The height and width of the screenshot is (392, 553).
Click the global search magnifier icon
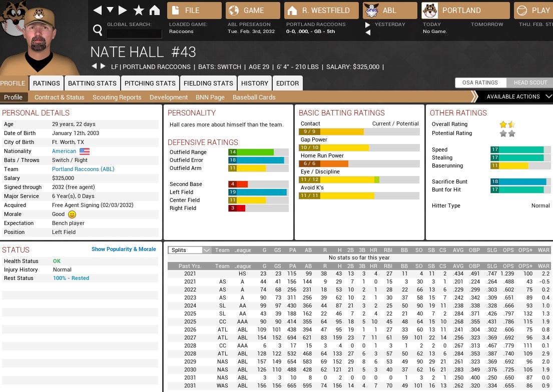click(98, 30)
